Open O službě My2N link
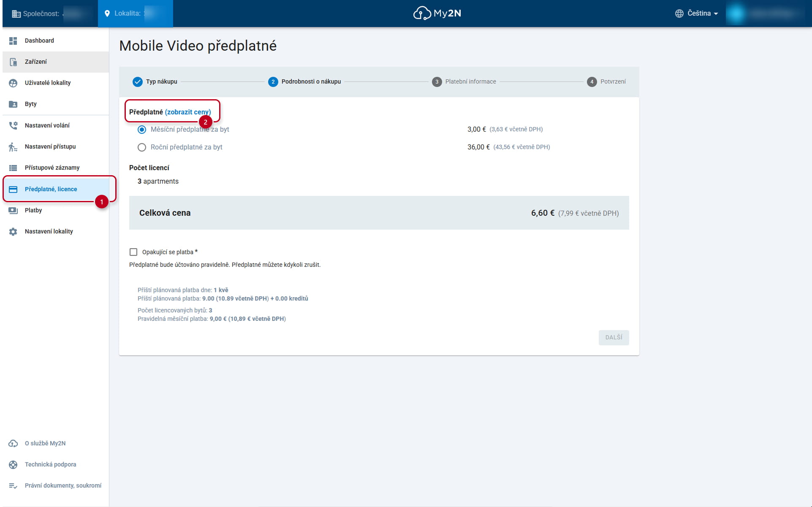The height and width of the screenshot is (507, 812). click(56, 443)
